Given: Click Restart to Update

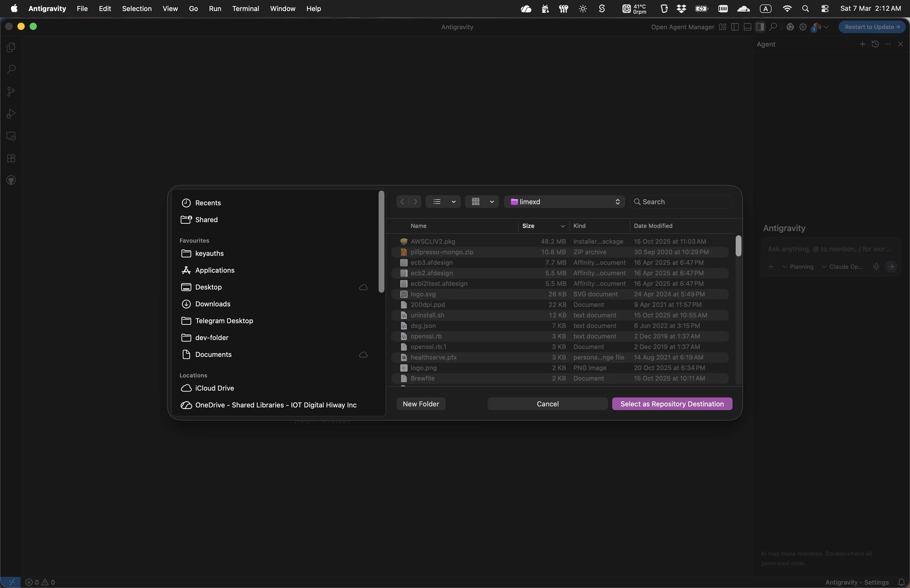Looking at the screenshot, I should [872, 27].
